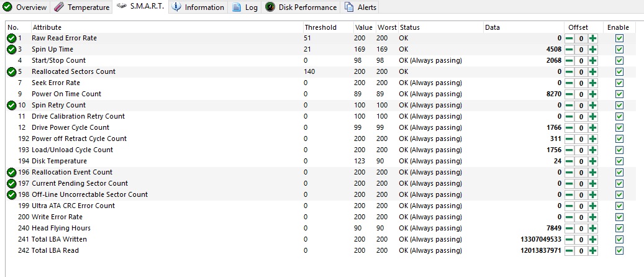Decrease offset for Power On Time Count
Screen dimensions: 644x277
pos(569,94)
